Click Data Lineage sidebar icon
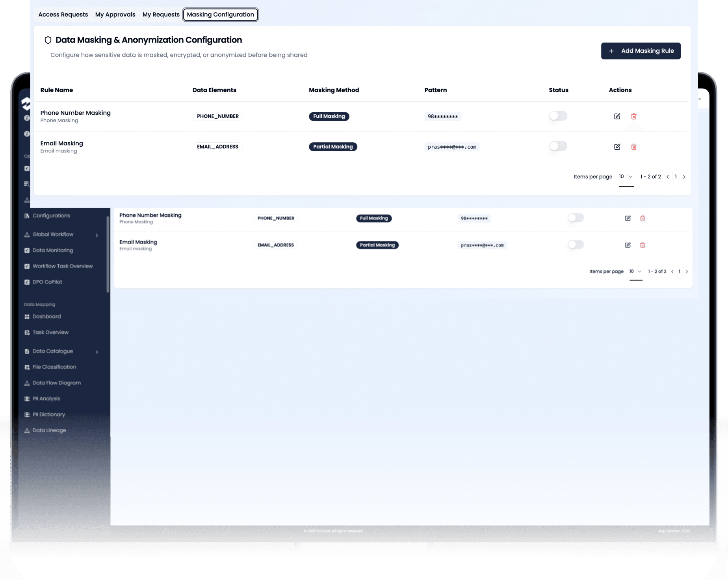 pyautogui.click(x=27, y=430)
